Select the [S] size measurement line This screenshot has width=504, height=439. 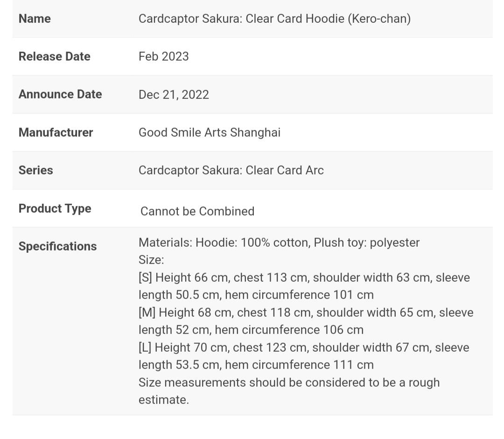tap(304, 278)
